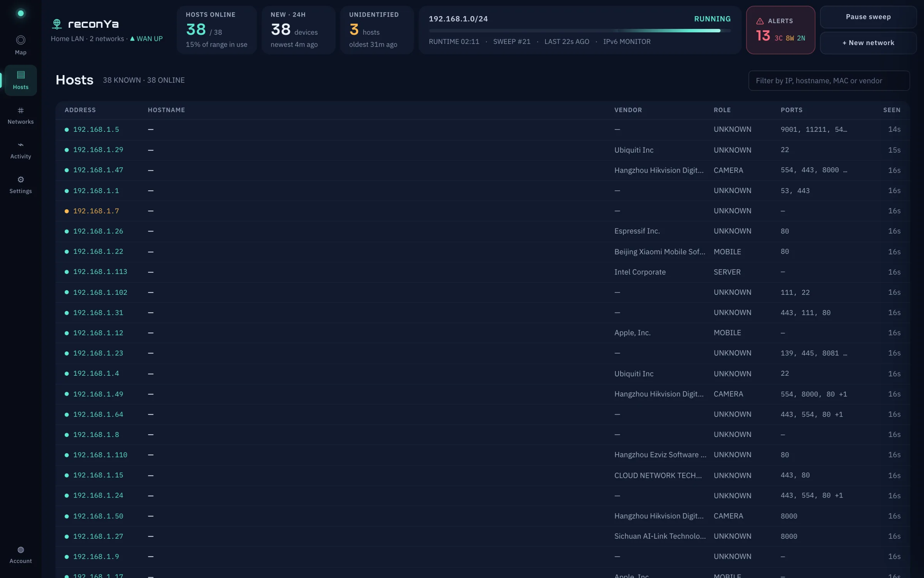Open host 192.168.1.113
924x578 pixels.
[x=482, y=272]
